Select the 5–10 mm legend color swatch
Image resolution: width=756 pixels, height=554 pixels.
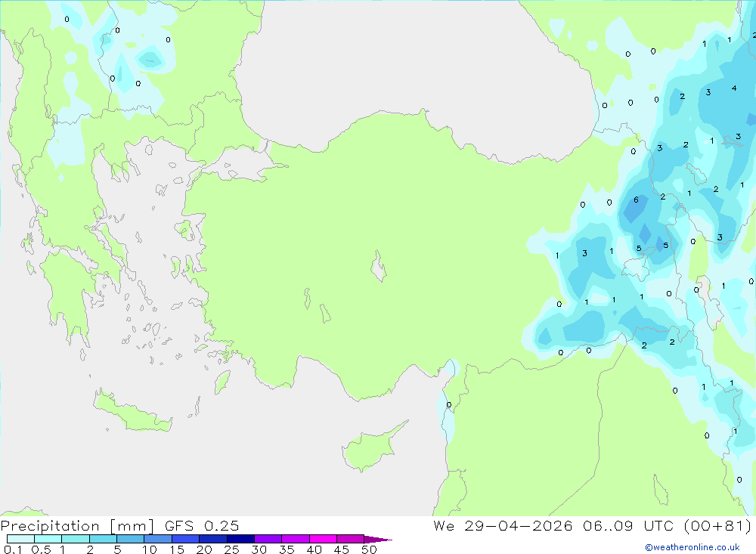pos(131,539)
